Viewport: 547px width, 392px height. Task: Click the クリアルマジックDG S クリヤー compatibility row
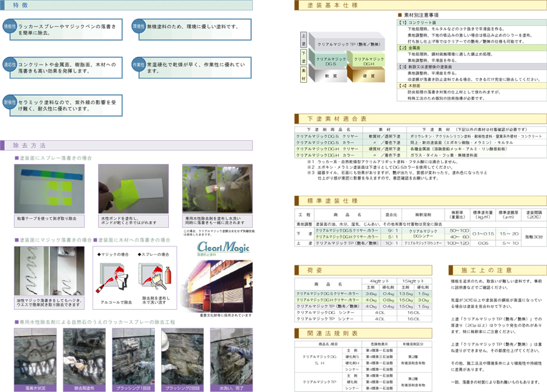pos(420,136)
